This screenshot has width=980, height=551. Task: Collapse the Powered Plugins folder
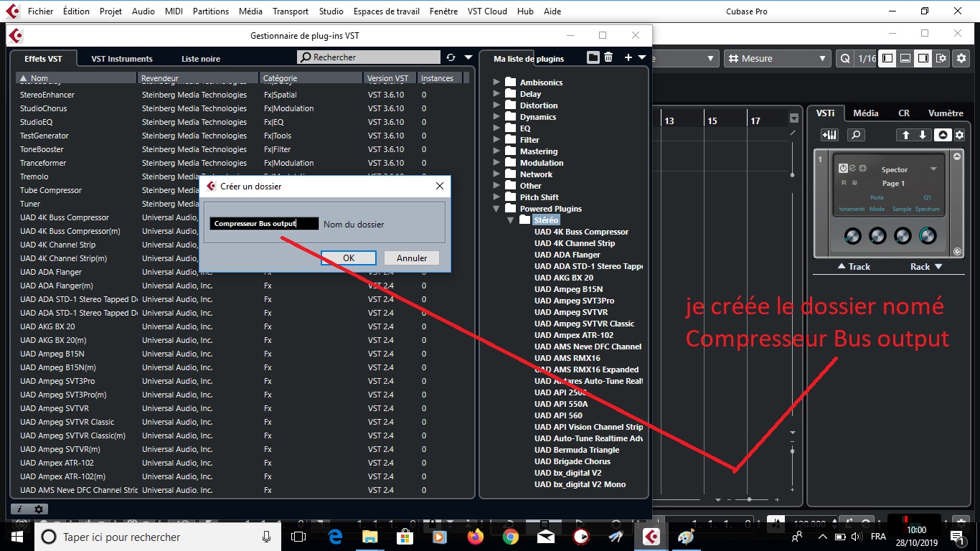pyautogui.click(x=496, y=208)
